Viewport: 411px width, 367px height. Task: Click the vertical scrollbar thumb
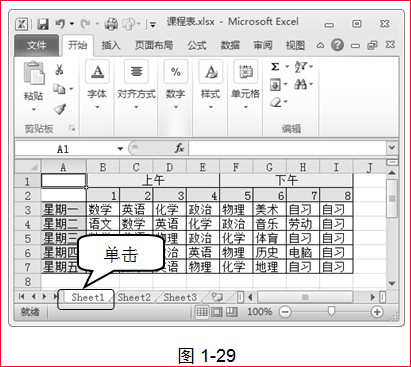(392, 199)
